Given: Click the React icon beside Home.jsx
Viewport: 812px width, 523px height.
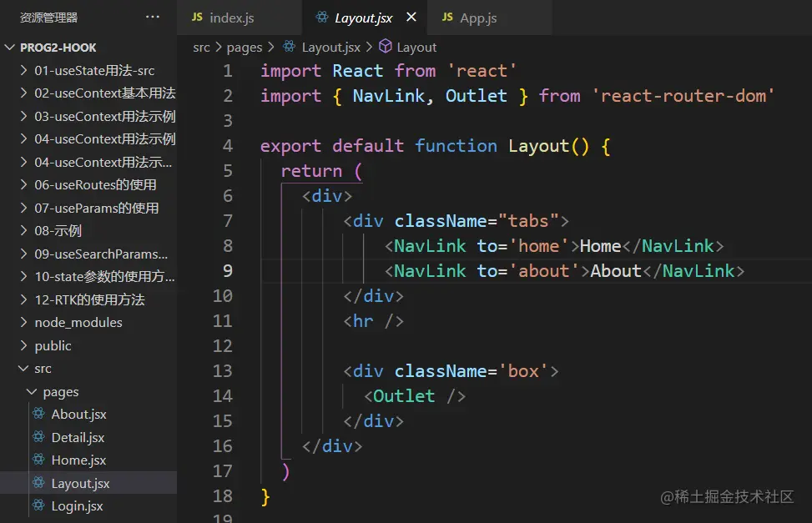Looking at the screenshot, I should coord(39,460).
